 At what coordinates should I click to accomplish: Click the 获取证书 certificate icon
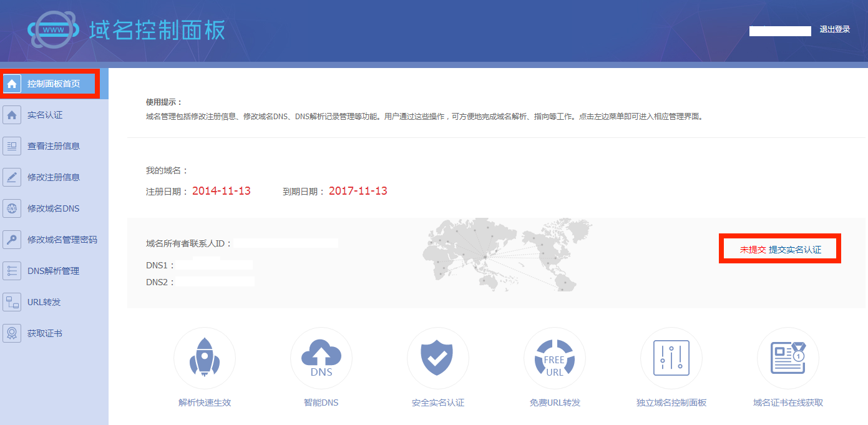[x=12, y=333]
